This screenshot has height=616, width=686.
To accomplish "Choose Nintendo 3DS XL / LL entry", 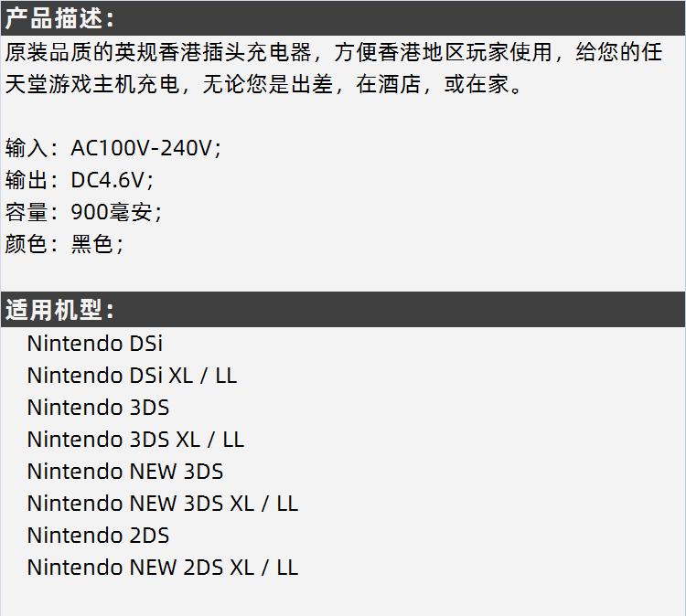I will pyautogui.click(x=135, y=440).
